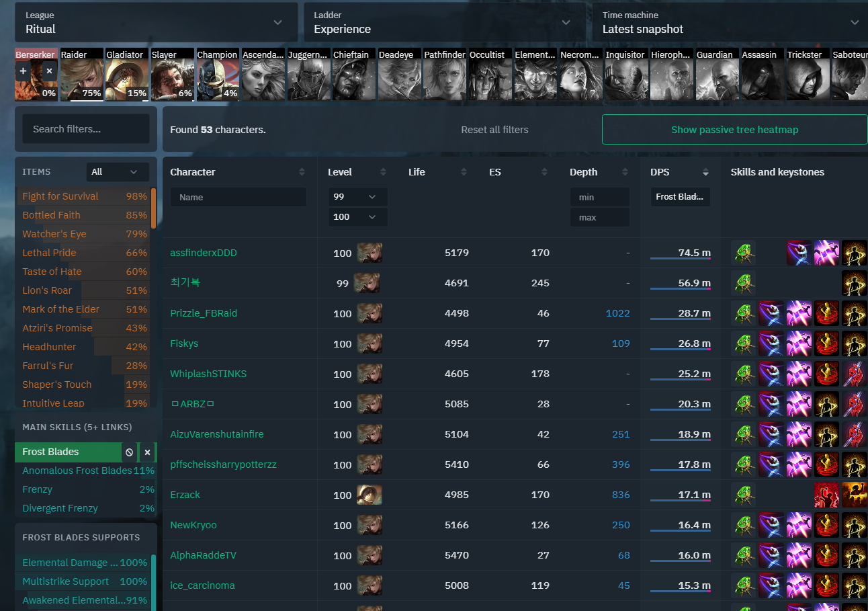Click the Raider class portrait
Screen dimensions: 868x611
(x=82, y=75)
